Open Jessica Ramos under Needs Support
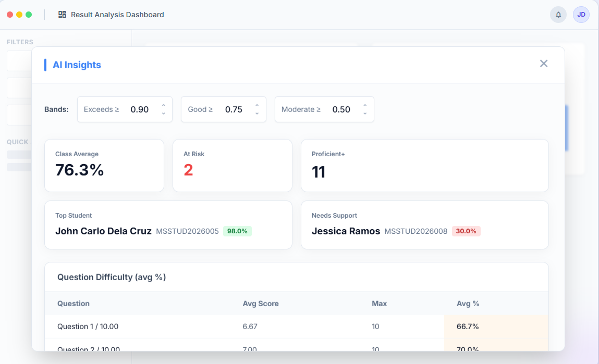 (346, 231)
